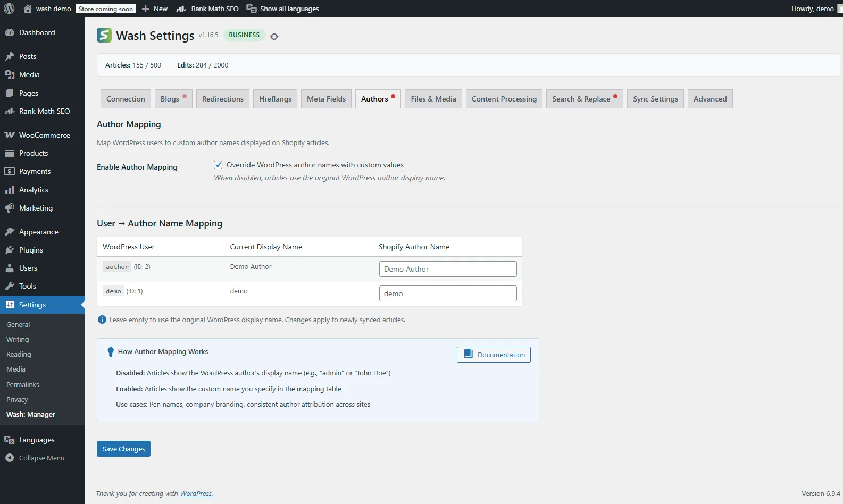Click Shopify Author Name field for demo
This screenshot has height=504, width=843.
[448, 293]
